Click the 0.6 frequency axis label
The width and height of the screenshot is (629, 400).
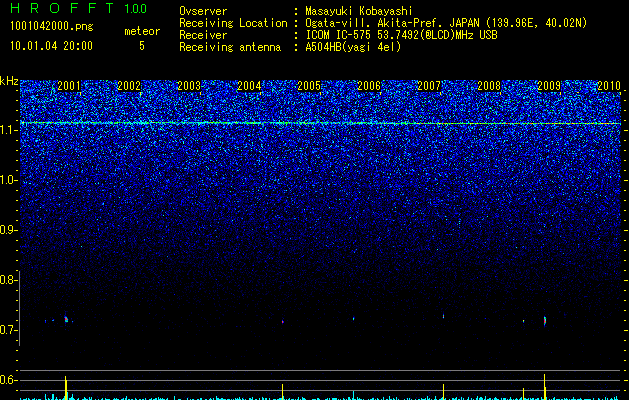[x=8, y=380]
